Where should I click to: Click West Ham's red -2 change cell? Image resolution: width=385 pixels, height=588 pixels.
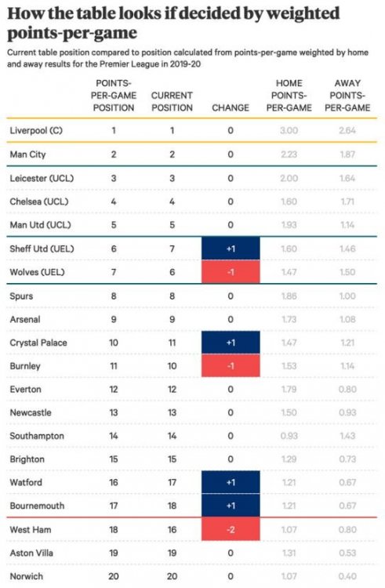coord(231,529)
